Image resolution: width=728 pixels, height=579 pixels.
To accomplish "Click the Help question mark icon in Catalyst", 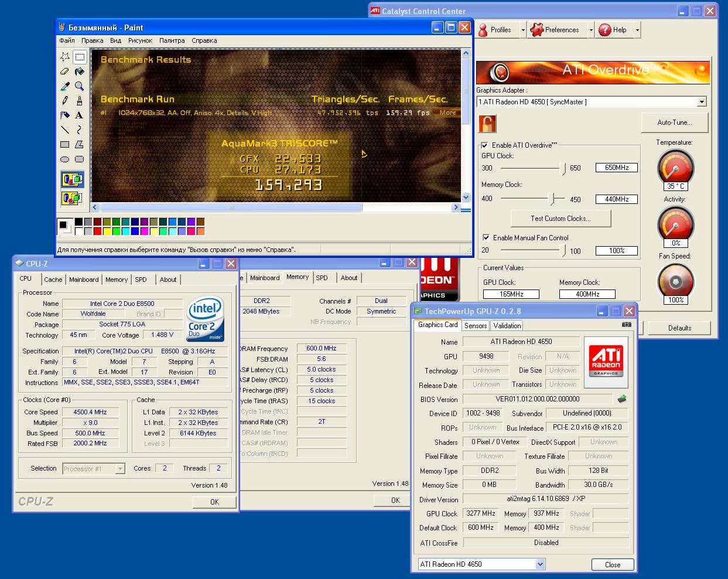I will pyautogui.click(x=604, y=30).
